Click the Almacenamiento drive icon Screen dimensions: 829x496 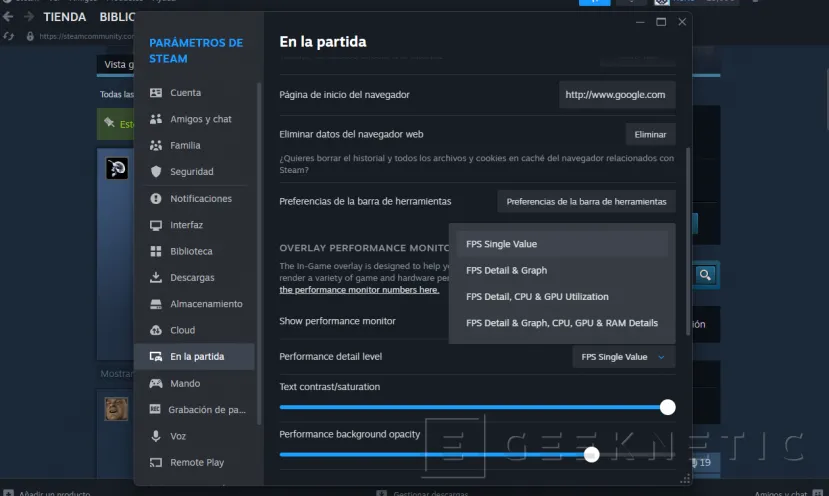coord(155,304)
